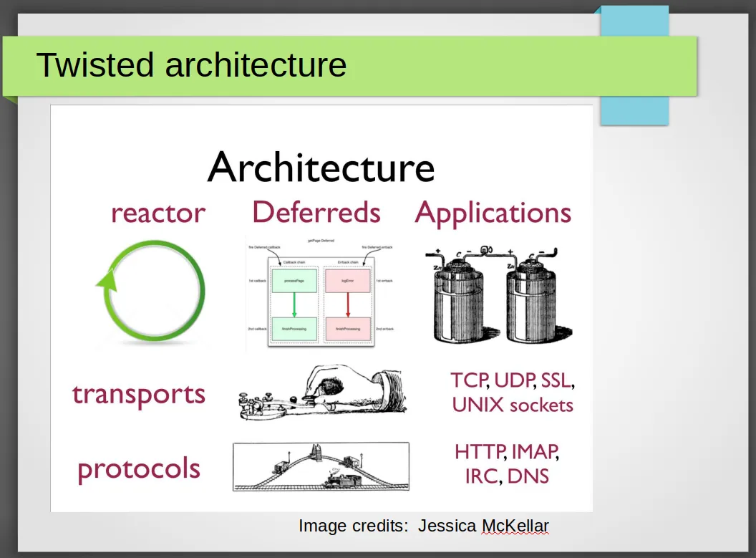756x558 pixels.
Task: Click the "TCP, UDP, SSL," text line
Action: pos(513,380)
